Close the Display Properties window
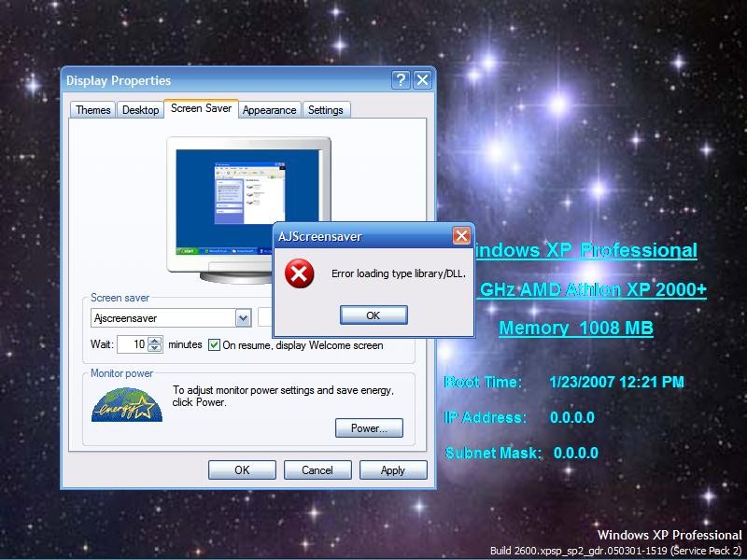 (423, 80)
